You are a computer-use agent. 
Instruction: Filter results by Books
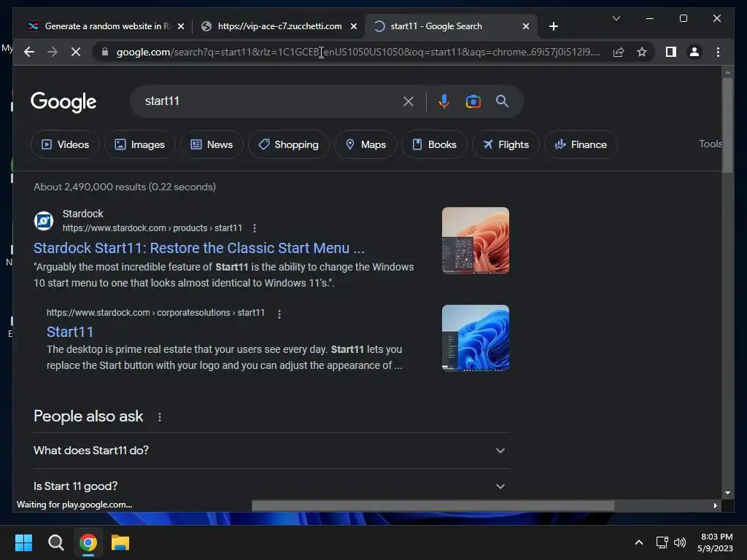click(434, 145)
